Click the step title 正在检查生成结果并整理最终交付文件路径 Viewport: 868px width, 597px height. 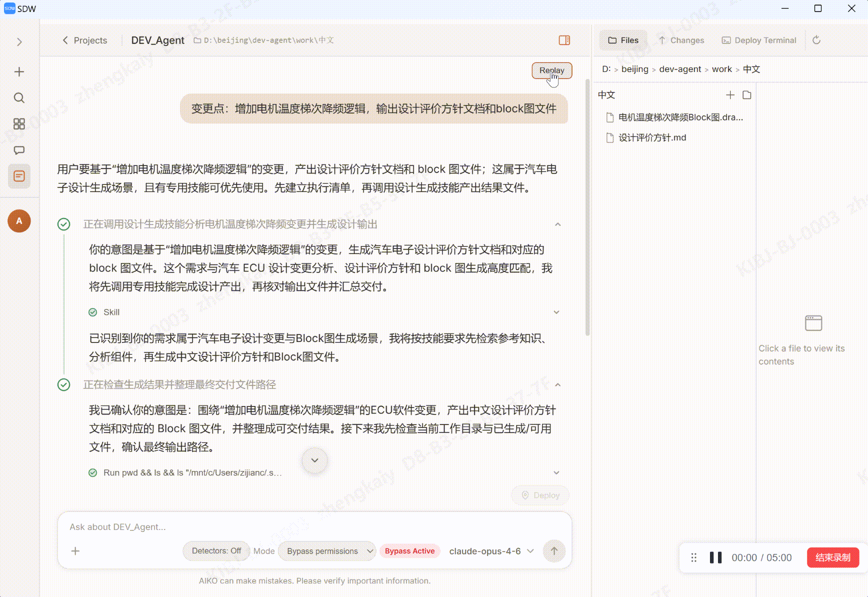pyautogui.click(x=179, y=385)
